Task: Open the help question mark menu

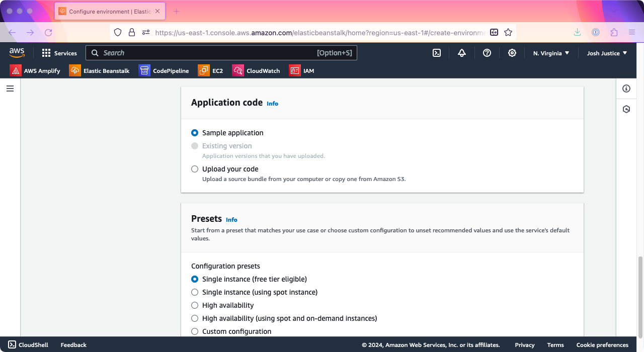Action: 487,53
